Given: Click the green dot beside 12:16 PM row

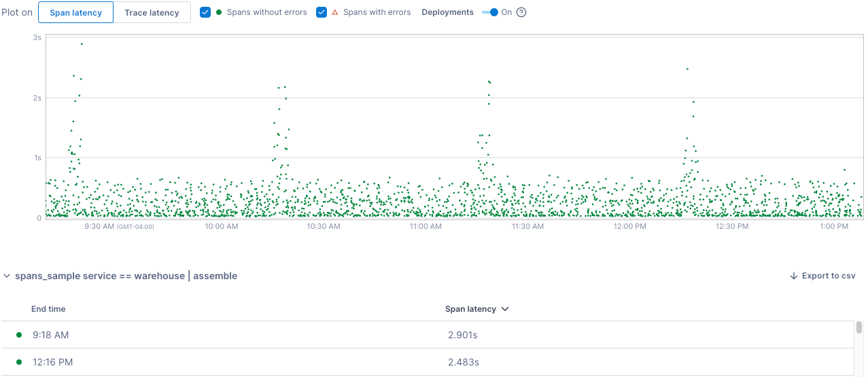Looking at the screenshot, I should coord(19,362).
